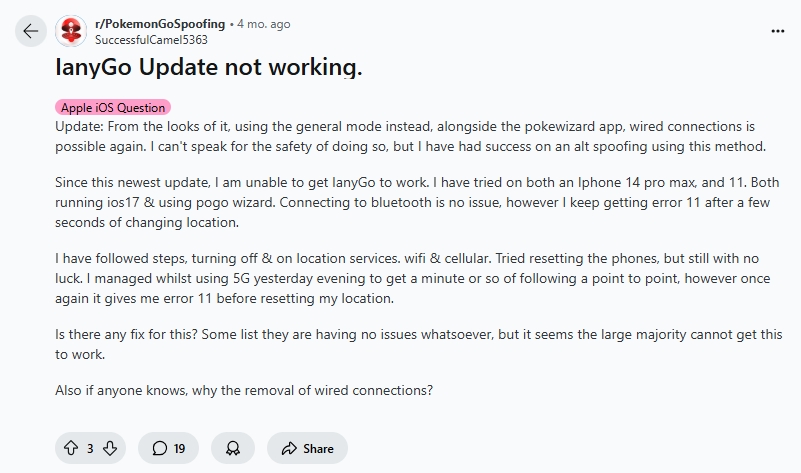
Task: Upvote the IanyGo post
Action: pos(70,448)
